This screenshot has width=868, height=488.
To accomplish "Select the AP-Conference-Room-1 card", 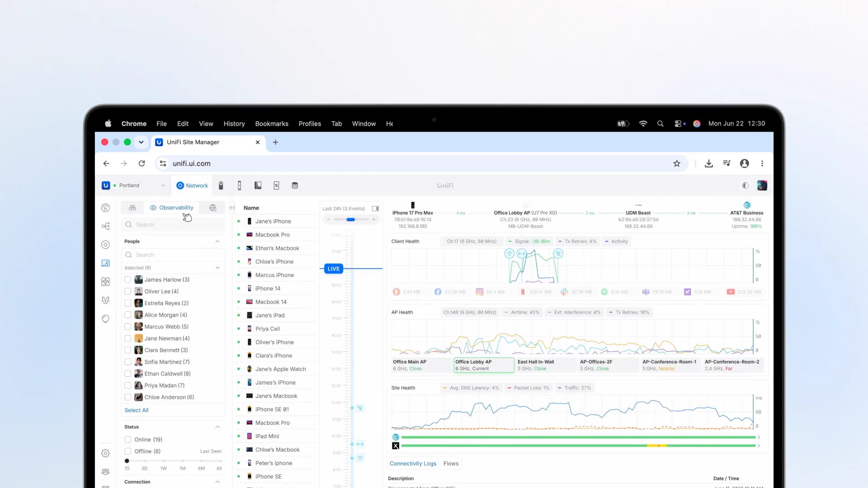I will (671, 365).
